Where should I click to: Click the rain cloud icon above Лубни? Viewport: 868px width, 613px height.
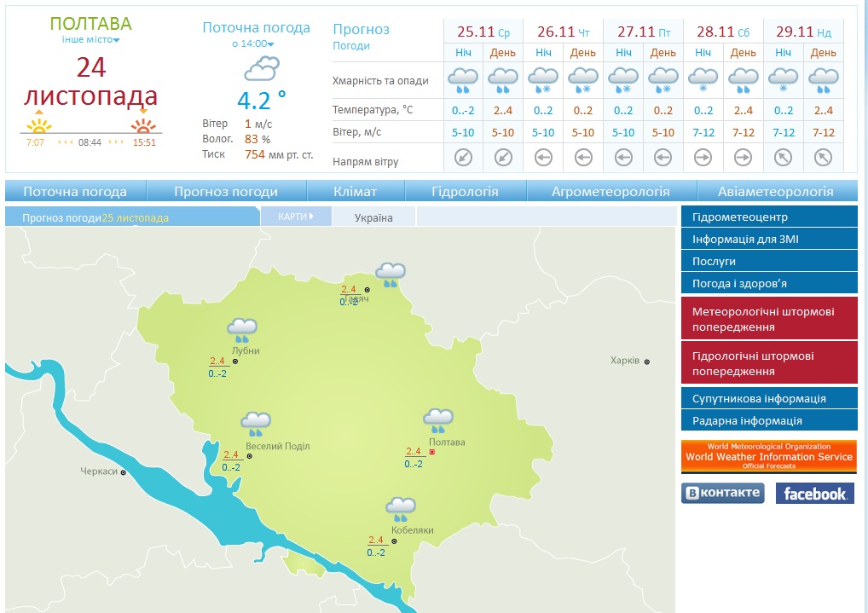242,329
